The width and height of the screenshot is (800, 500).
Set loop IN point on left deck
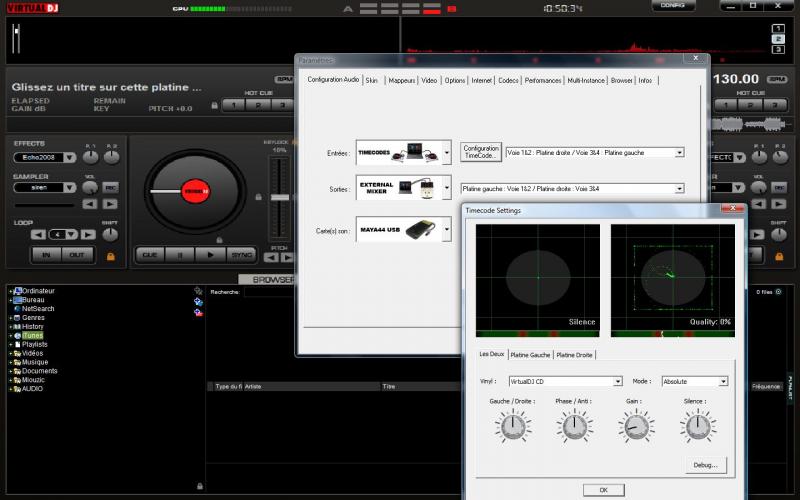46,255
